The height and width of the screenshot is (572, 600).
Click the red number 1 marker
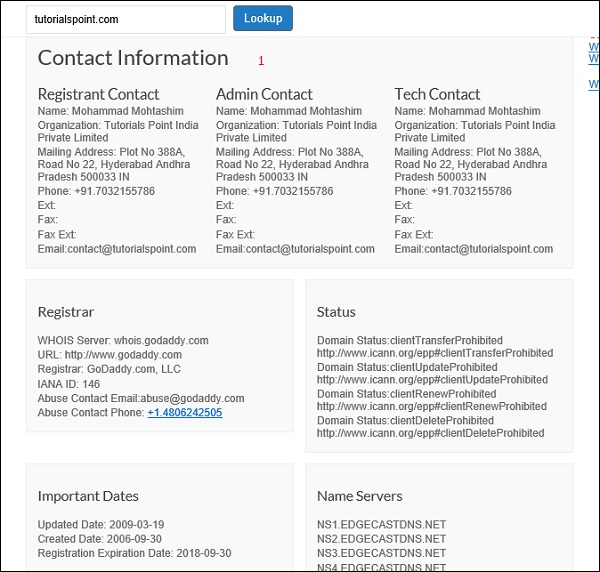(261, 61)
